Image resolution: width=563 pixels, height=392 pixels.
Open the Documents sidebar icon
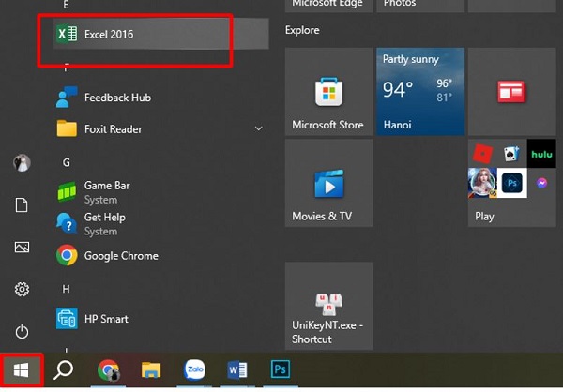point(22,204)
